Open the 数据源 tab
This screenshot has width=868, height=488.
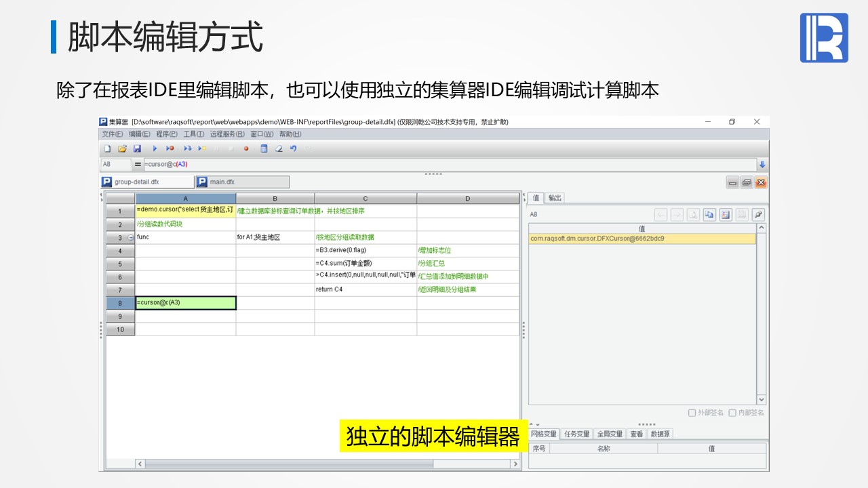[660, 434]
